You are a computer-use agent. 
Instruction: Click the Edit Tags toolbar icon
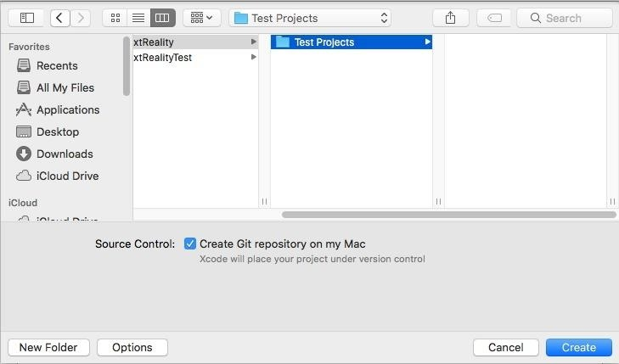coord(494,17)
